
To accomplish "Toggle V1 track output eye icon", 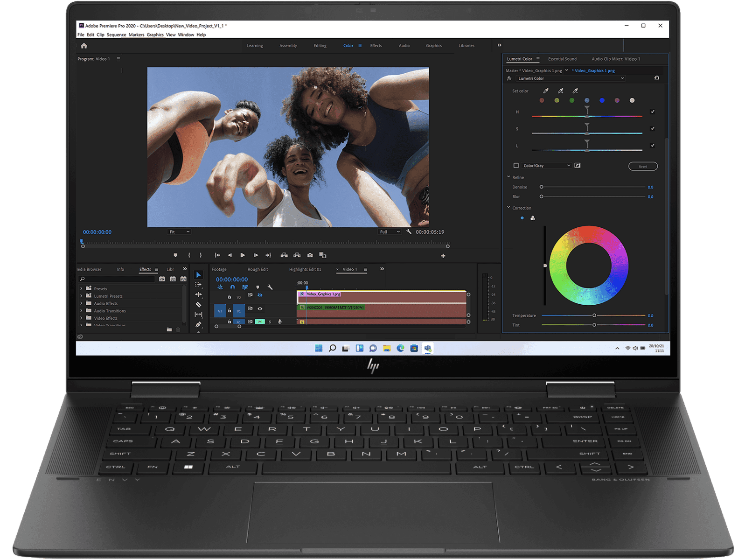I will coord(260,308).
